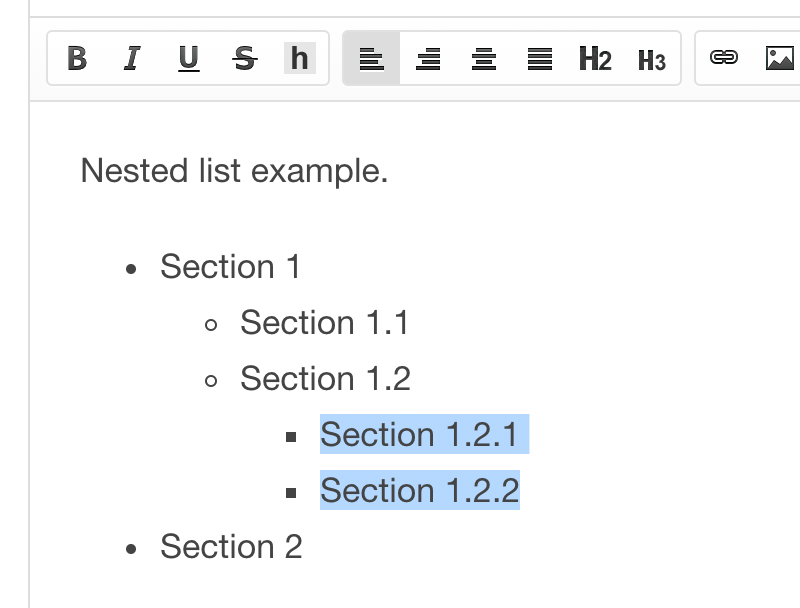The image size is (800, 608).
Task: Click highlighted 'Section 1.2.2' item
Action: coord(419,490)
